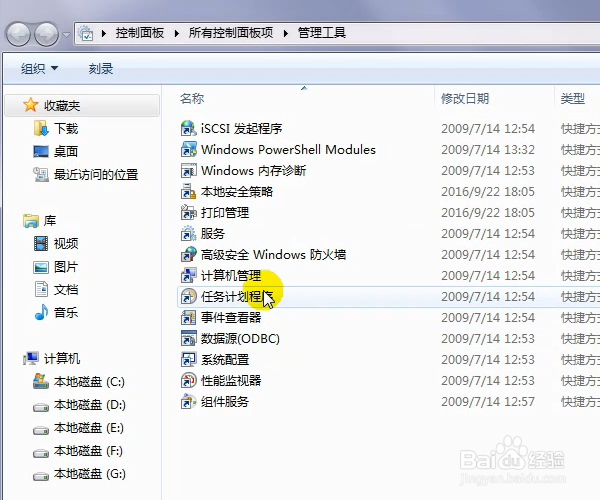The height and width of the screenshot is (500, 600).
Task: Click the 图片 library icon
Action: pyautogui.click(x=41, y=267)
